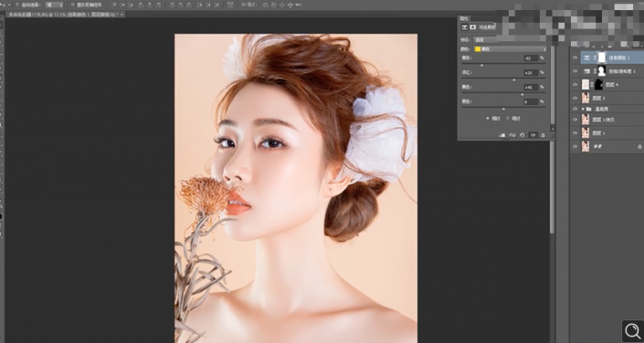Click the Distribute Bottom Edges icon

(x=188, y=5)
